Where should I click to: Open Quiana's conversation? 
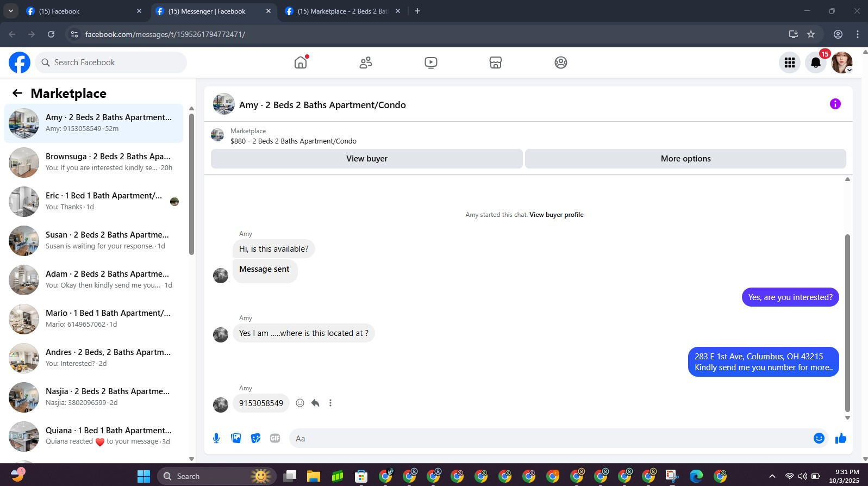(x=93, y=437)
